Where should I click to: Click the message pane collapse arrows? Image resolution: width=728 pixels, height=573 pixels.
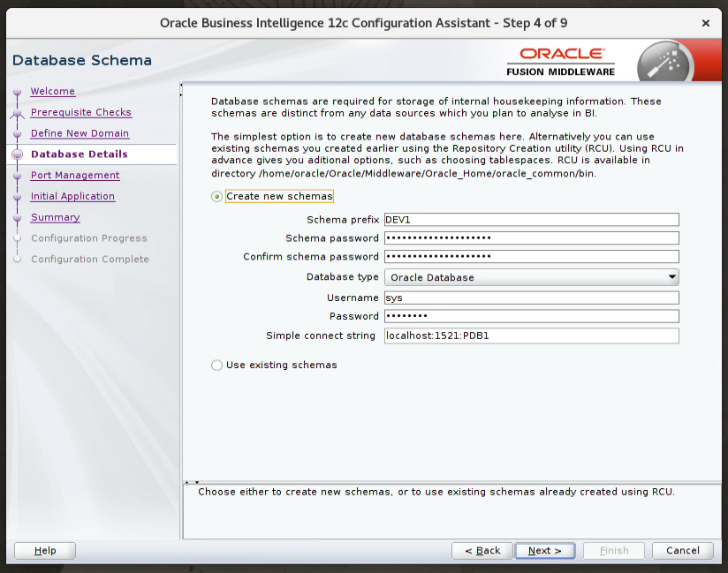[x=192, y=483]
